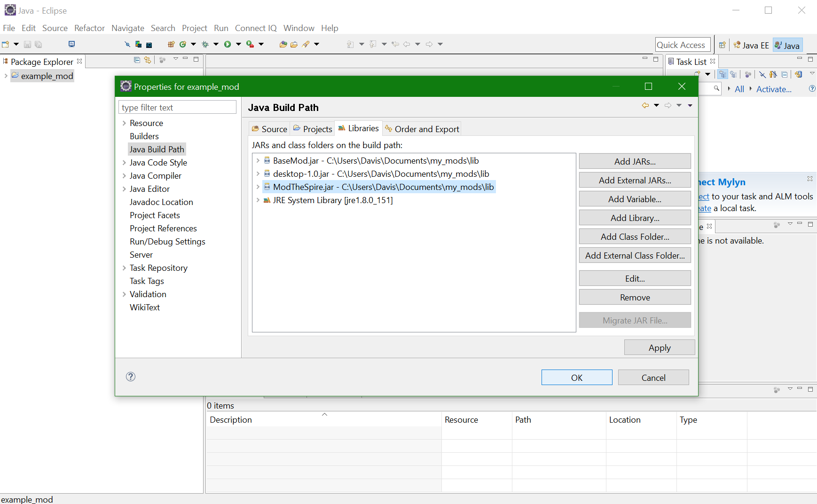
Task: Switch to the Source tab
Action: click(x=269, y=129)
